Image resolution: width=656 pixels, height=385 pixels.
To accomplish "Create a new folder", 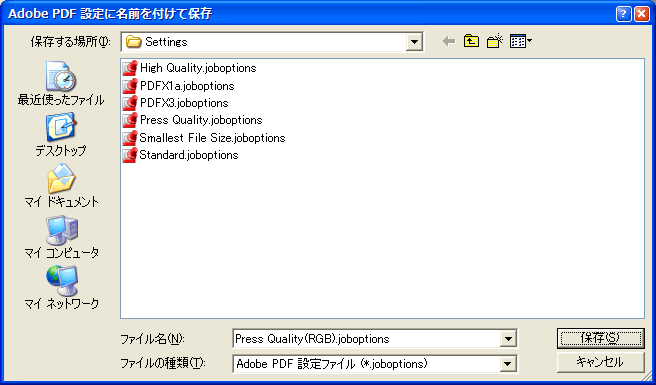I will 495,41.
